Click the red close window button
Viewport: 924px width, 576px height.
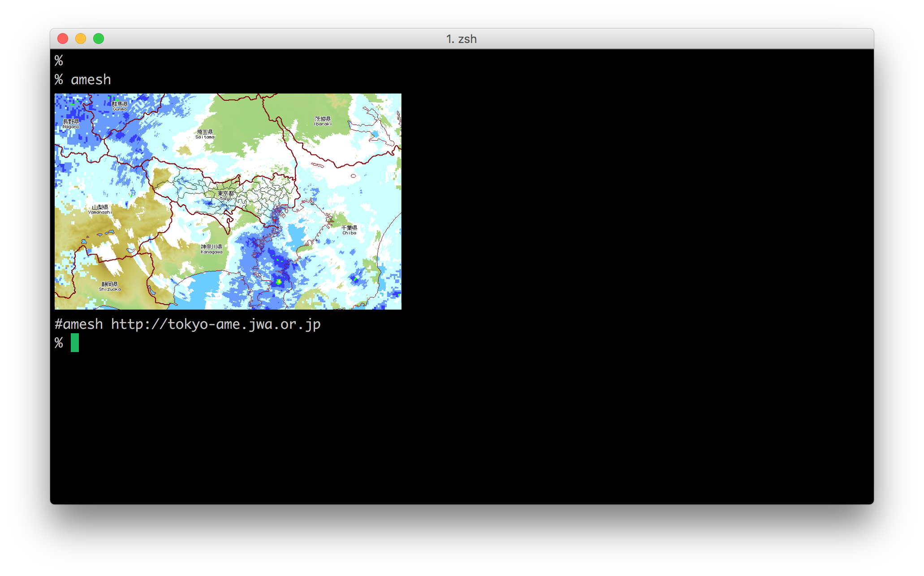click(x=63, y=39)
